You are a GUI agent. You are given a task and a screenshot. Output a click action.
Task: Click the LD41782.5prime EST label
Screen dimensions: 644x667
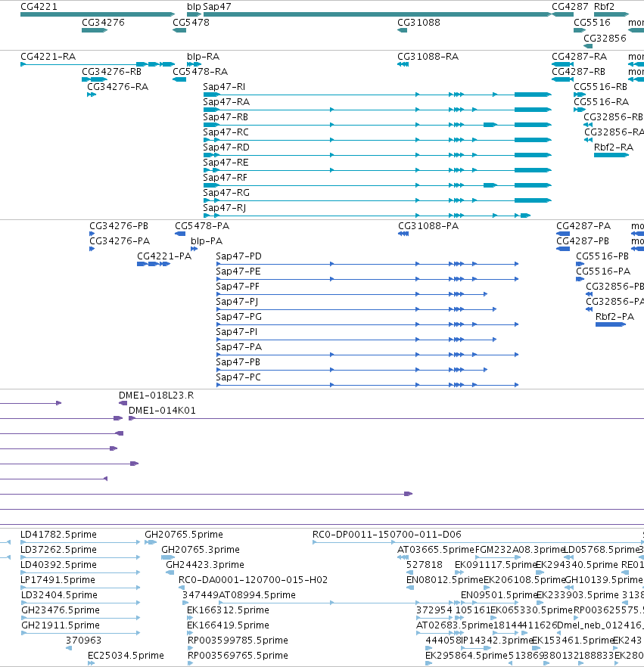pos(59,534)
